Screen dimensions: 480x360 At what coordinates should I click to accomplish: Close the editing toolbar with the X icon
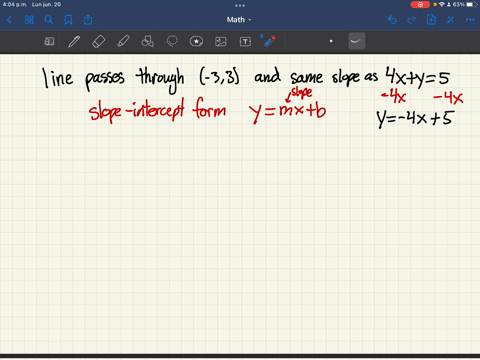coord(451,20)
